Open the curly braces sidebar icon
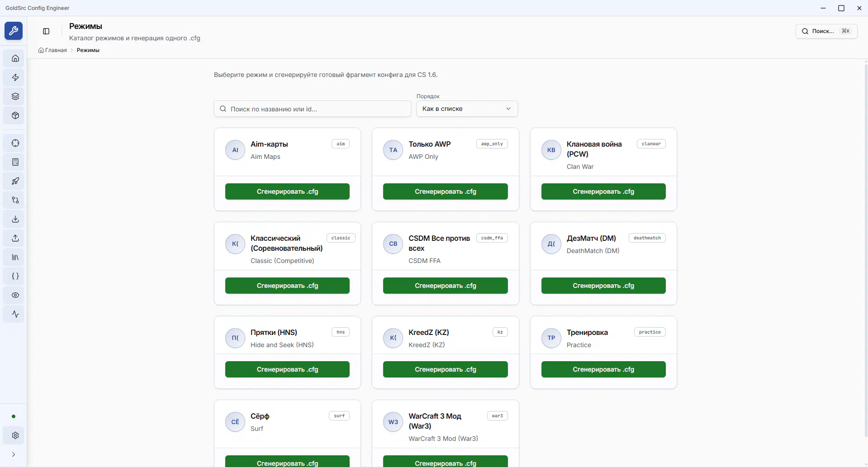868x468 pixels. coord(15,276)
